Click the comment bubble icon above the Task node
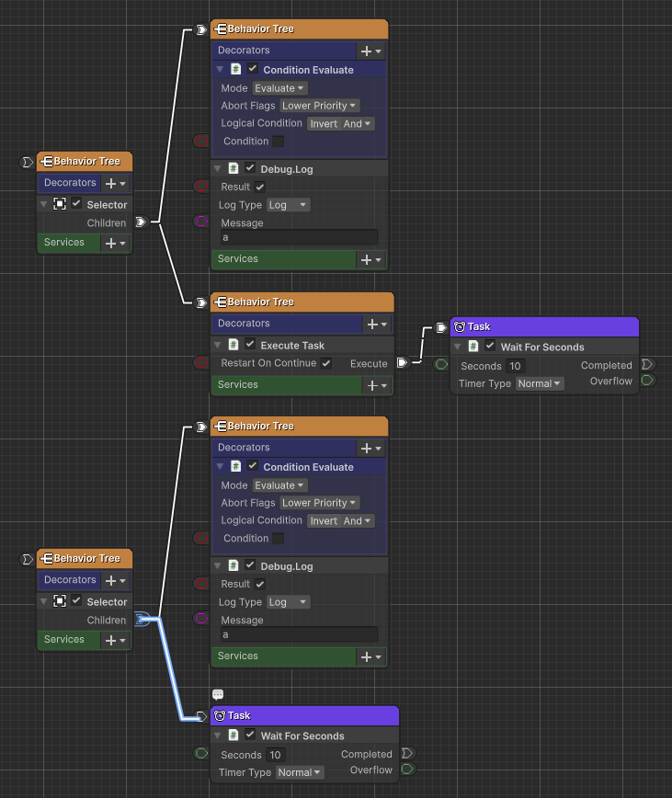 pyautogui.click(x=218, y=695)
